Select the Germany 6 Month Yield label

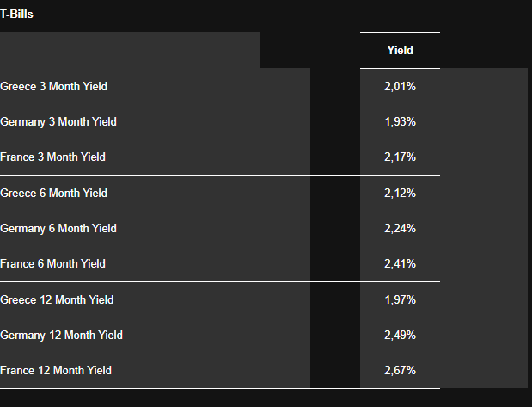point(58,228)
